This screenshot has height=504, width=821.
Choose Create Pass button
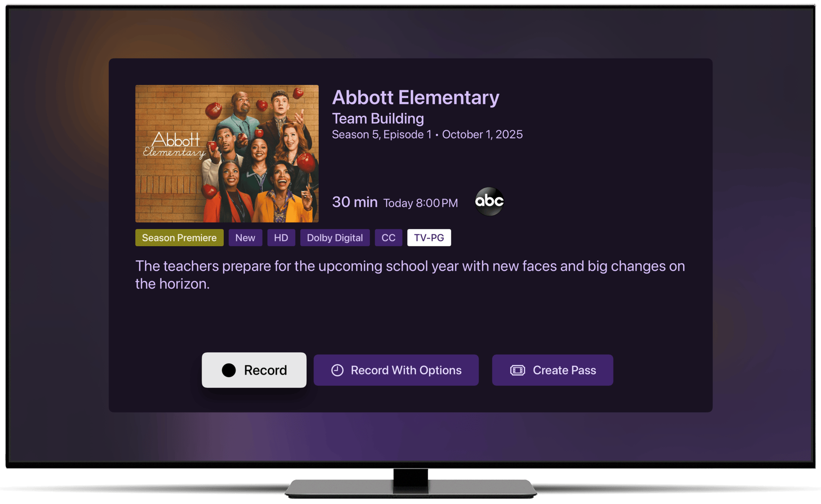[552, 370]
